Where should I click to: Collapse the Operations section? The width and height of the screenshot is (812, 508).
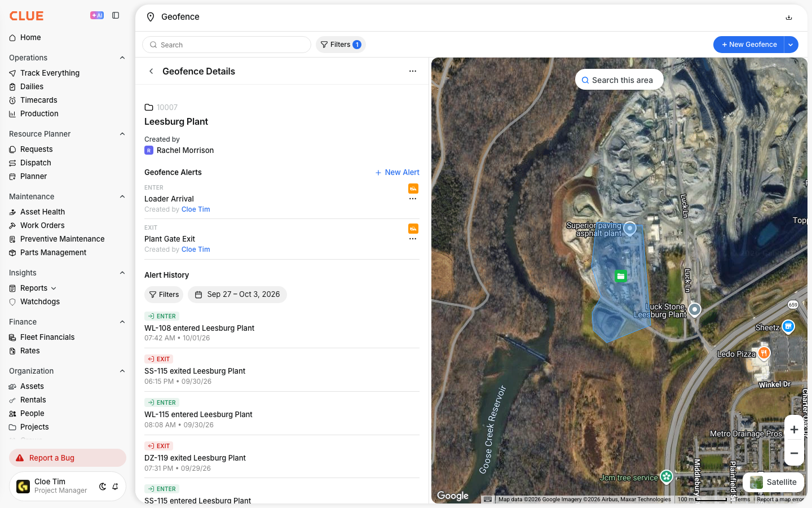[122, 58]
